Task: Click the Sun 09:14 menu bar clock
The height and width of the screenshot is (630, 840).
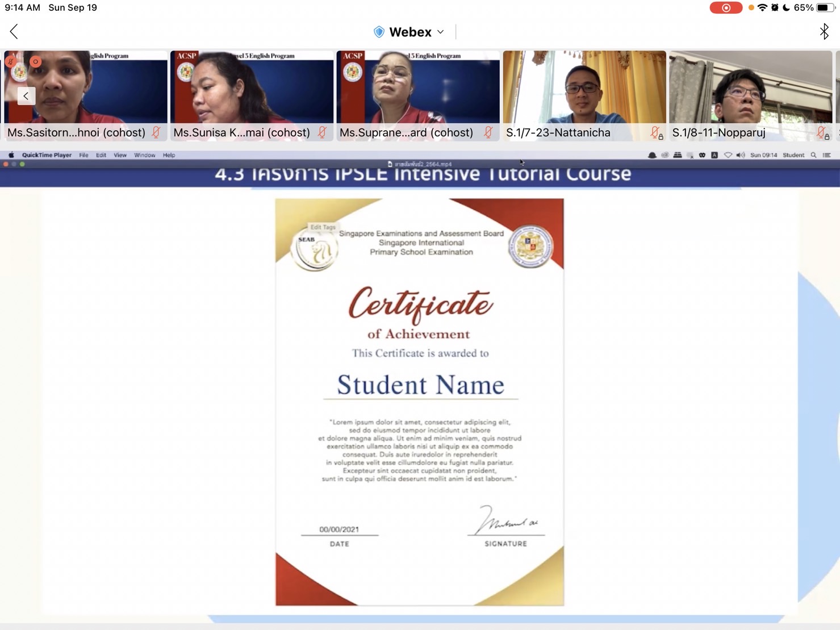Action: (764, 155)
